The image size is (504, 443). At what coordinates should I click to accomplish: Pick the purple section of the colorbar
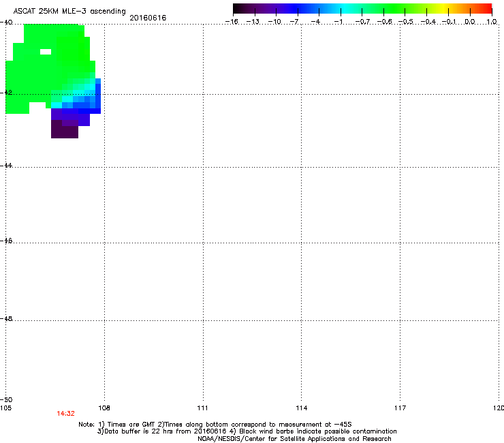coord(267,8)
